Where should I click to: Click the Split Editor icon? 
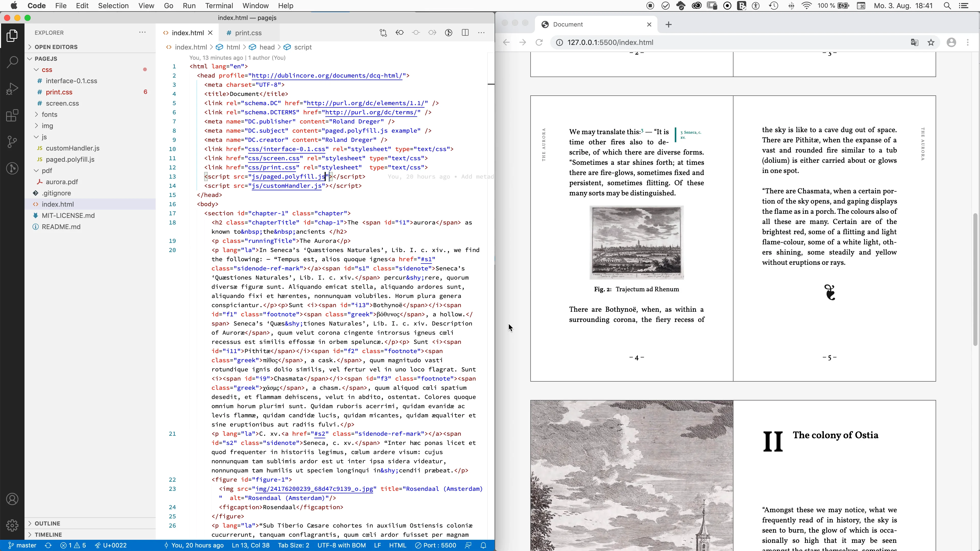(x=465, y=33)
